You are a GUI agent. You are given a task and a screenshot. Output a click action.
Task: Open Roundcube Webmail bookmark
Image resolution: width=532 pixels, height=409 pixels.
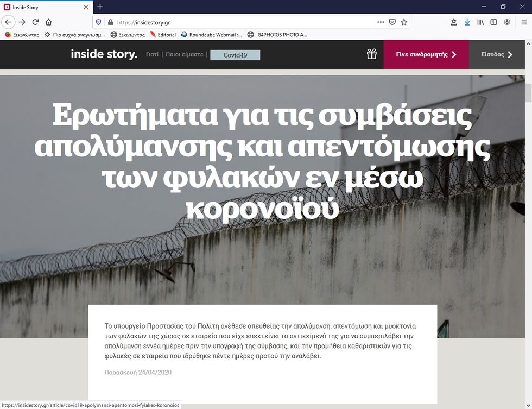[211, 35]
